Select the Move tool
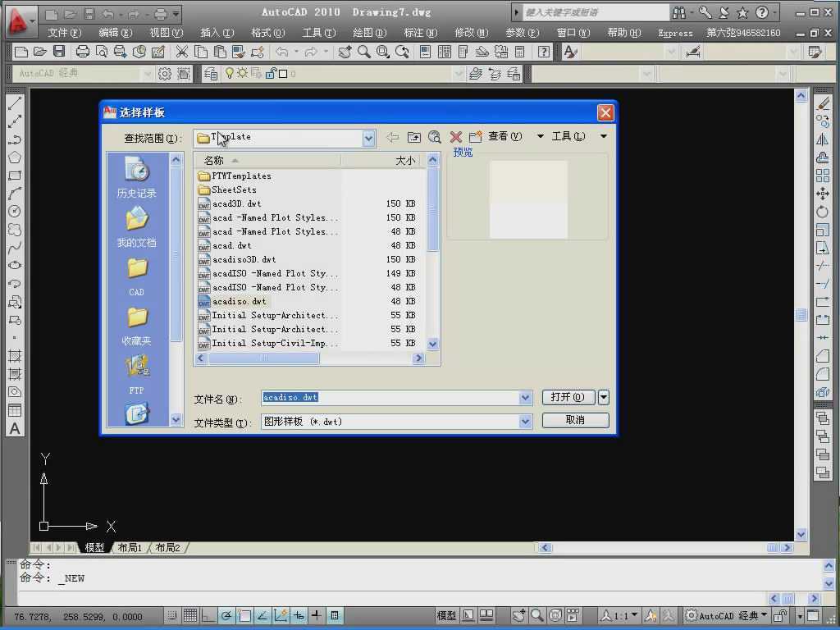This screenshot has height=630, width=840. point(823,194)
